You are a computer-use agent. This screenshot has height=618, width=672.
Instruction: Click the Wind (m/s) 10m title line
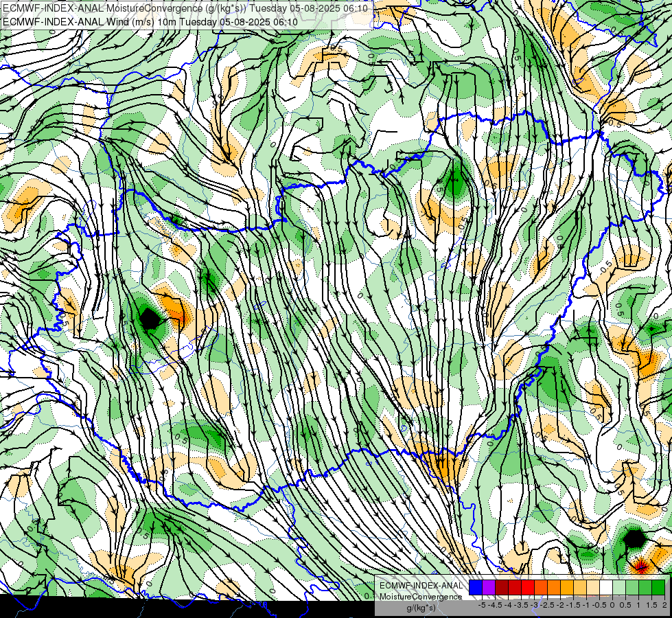[150, 21]
